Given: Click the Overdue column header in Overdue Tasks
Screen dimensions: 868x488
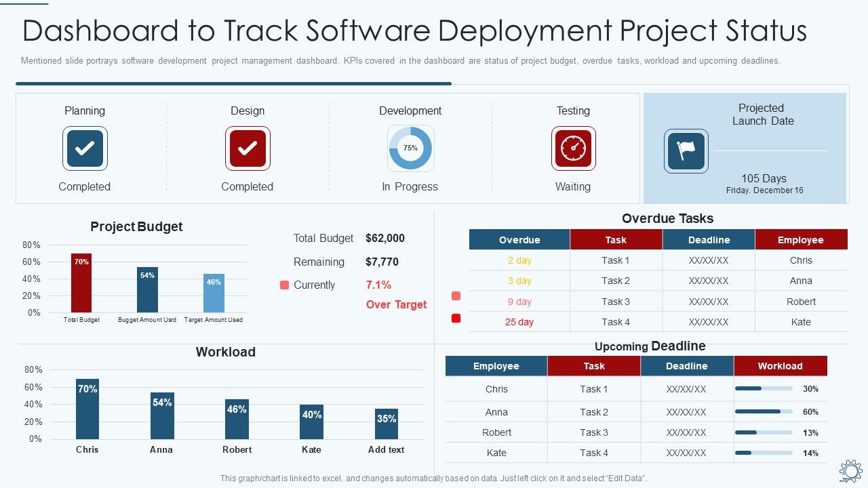Looking at the screenshot, I should pyautogui.click(x=519, y=240).
